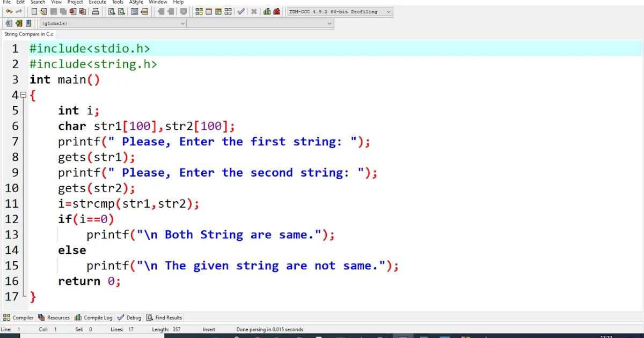The height and width of the screenshot is (338, 644).
Task: Open the AStyle menu
Action: (x=136, y=2)
